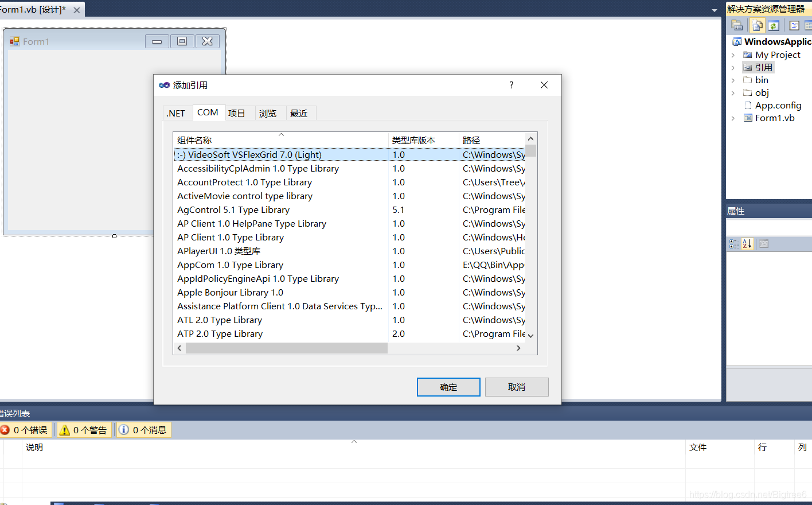Viewport: 812px width, 505px height.
Task: Click the help question mark in dialog title
Action: point(512,85)
